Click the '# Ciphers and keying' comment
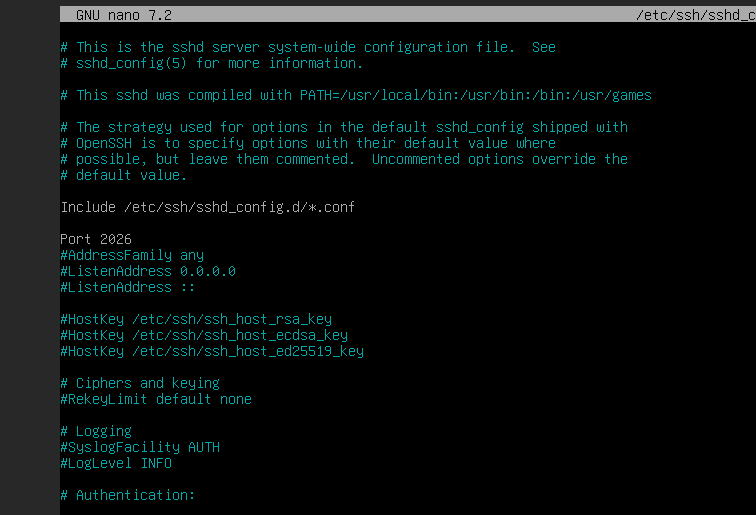The width and height of the screenshot is (756, 515). pyautogui.click(x=140, y=383)
